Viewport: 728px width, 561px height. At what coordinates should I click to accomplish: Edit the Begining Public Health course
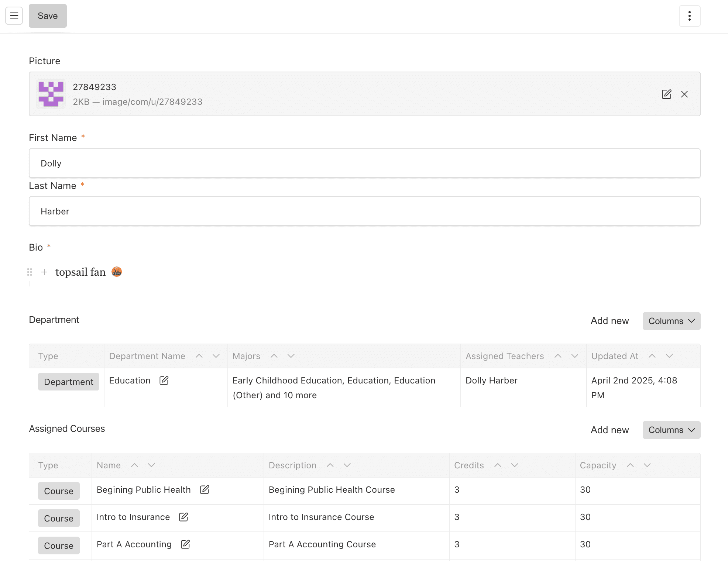(x=205, y=490)
